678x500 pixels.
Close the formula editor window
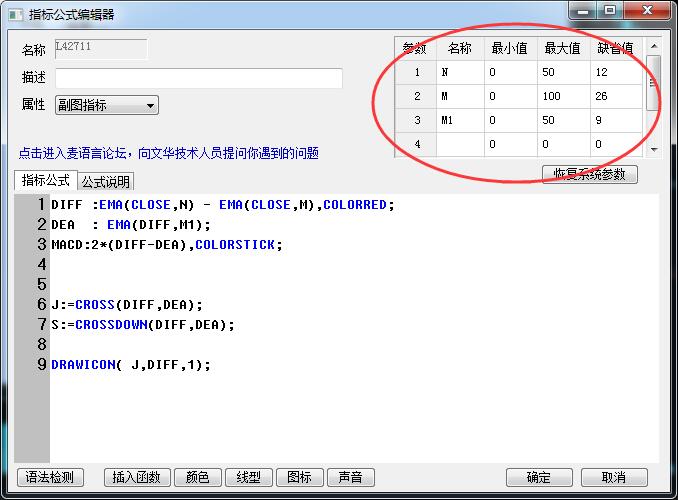pos(647,11)
